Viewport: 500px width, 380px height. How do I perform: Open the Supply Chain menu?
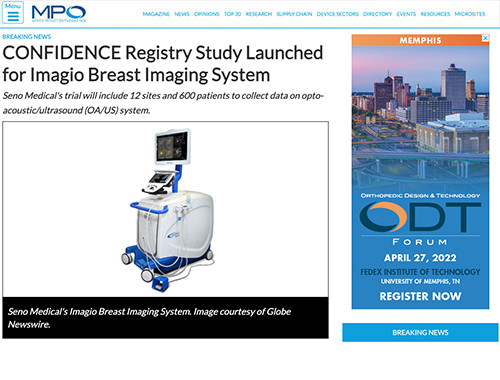pyautogui.click(x=294, y=14)
